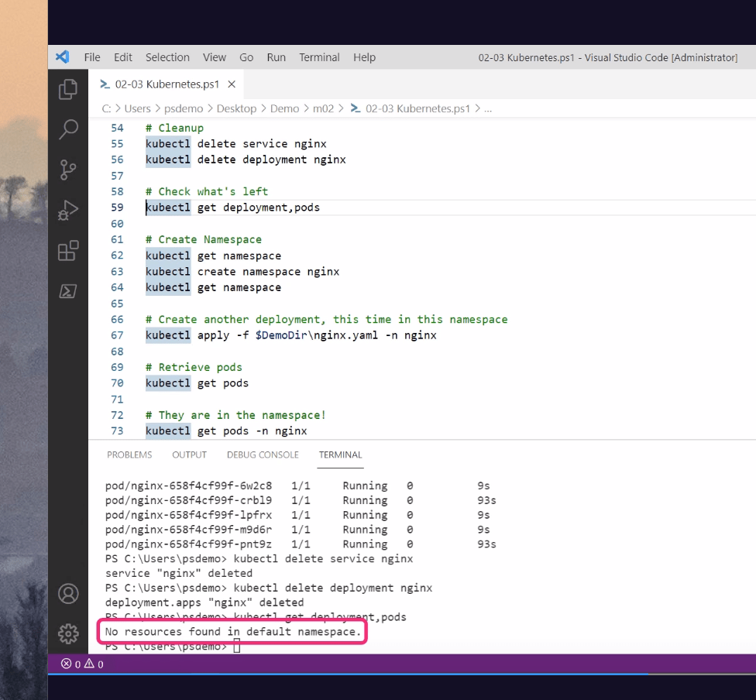Screen dimensions: 756x700
Task: Open the PowerShell Command Explorer icon
Action: 68,291
